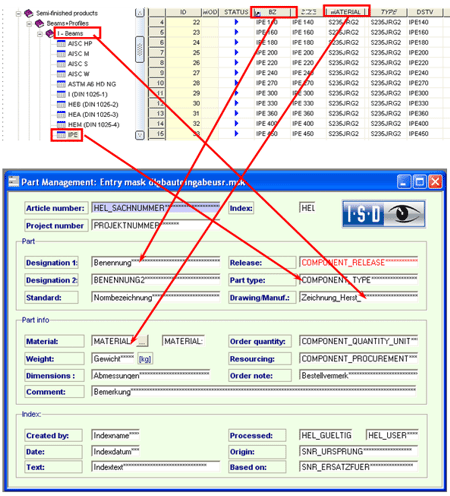
Task: Select the HEA (DIN 1025-3) table
Action: click(93, 115)
